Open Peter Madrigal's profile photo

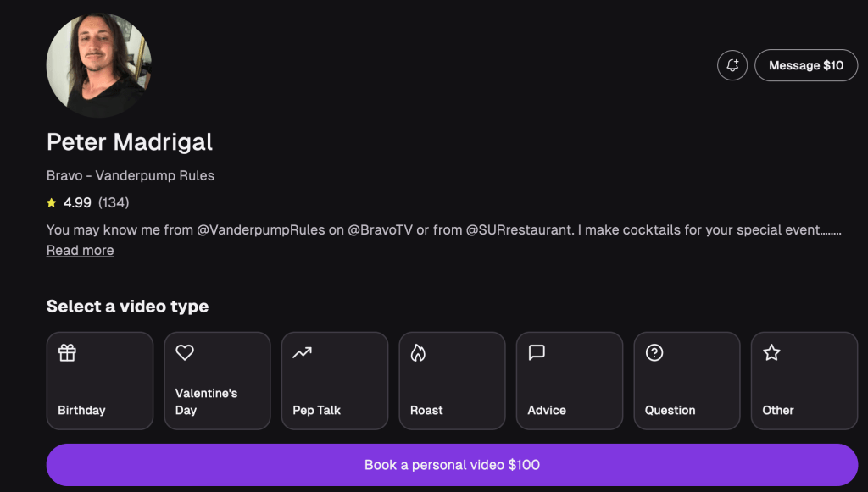pyautogui.click(x=99, y=65)
